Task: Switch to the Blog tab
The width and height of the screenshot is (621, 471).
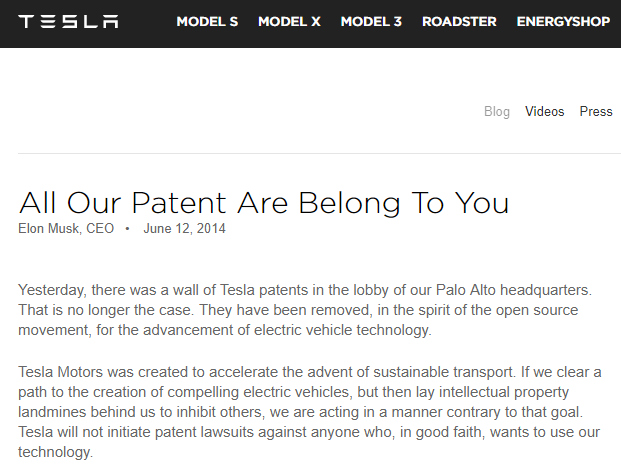Action: pyautogui.click(x=497, y=111)
